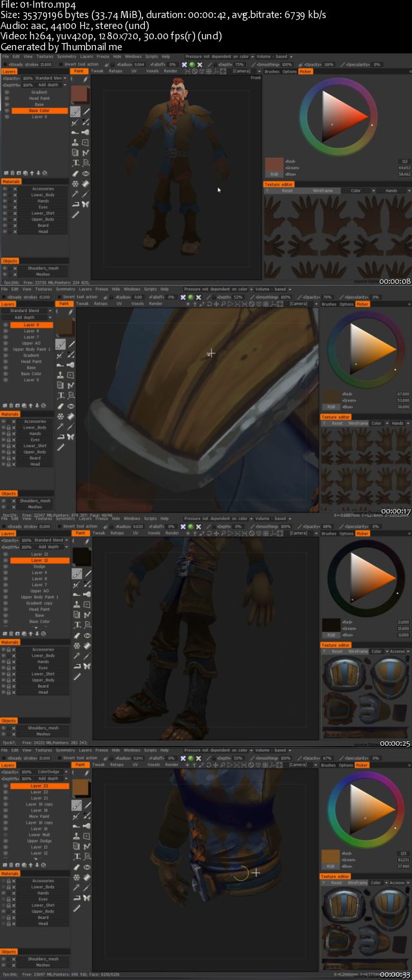Hide the More Paint layer in 00:00:33 frame
This screenshot has height=980, width=412.
click(x=5, y=817)
